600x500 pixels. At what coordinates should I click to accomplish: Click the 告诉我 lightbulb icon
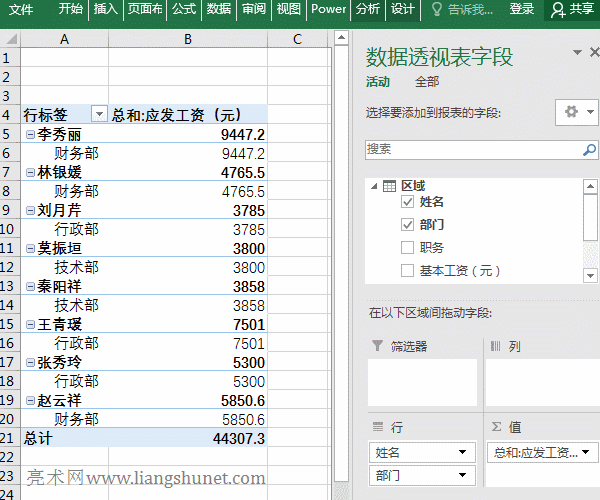[436, 9]
